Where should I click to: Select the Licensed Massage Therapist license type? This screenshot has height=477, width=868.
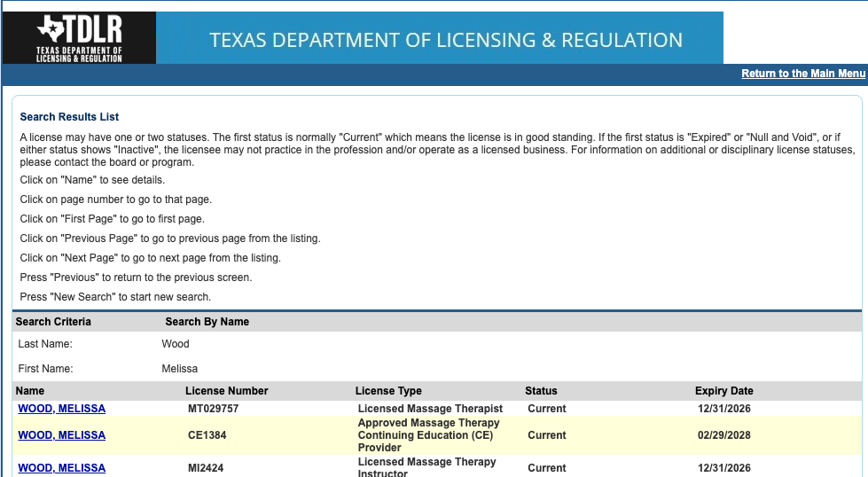pyautogui.click(x=430, y=409)
